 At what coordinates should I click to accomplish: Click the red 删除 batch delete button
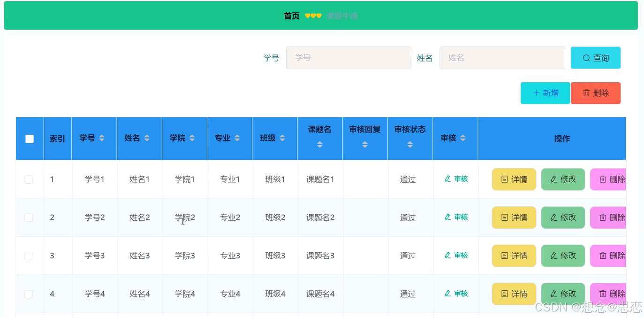pyautogui.click(x=596, y=93)
